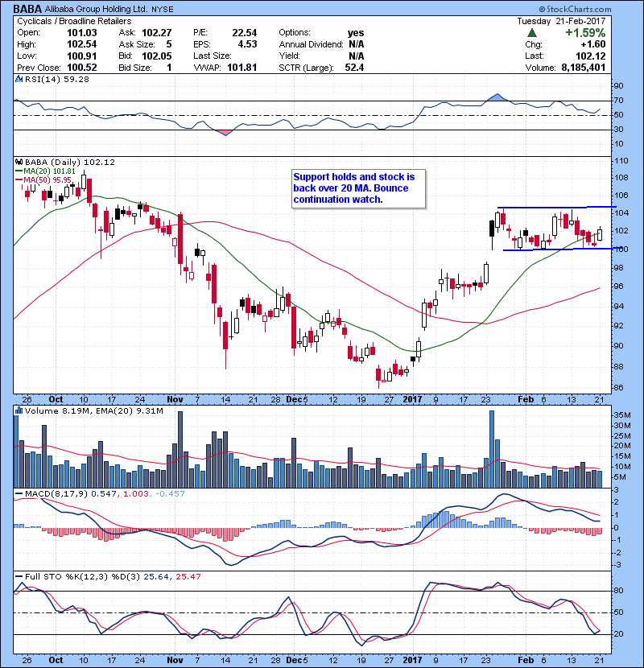The height and width of the screenshot is (668, 644).
Task: Click the bar-chart icon beside the Volume label
Action: [19, 410]
